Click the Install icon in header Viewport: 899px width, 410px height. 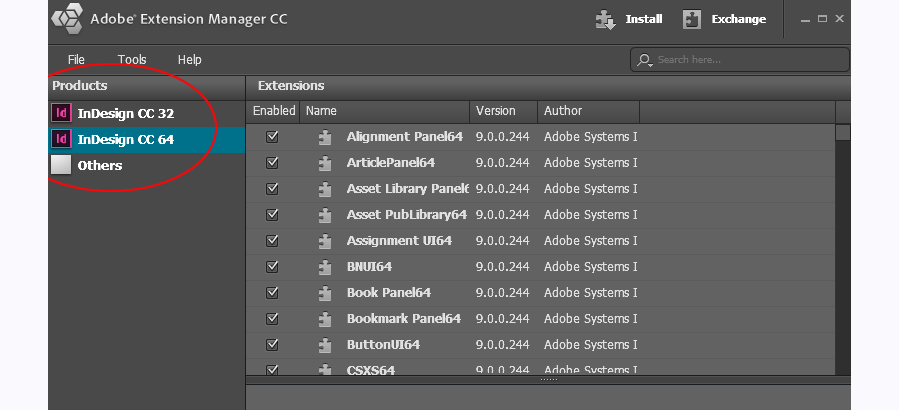(x=604, y=19)
